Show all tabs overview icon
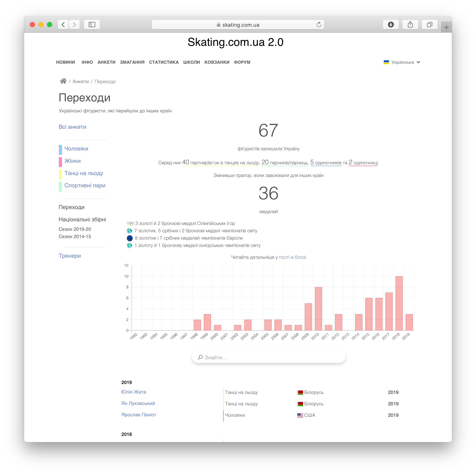The image size is (476, 474). tap(429, 25)
